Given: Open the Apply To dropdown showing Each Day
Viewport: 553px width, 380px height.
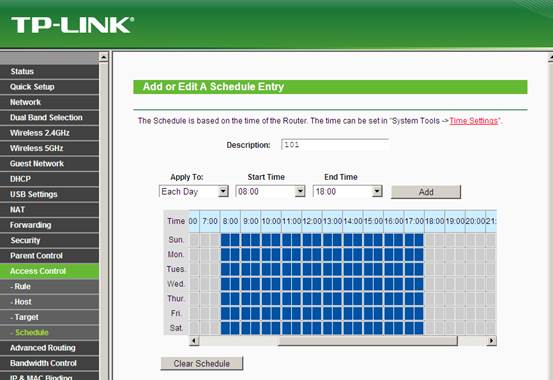Looking at the screenshot, I should (193, 192).
